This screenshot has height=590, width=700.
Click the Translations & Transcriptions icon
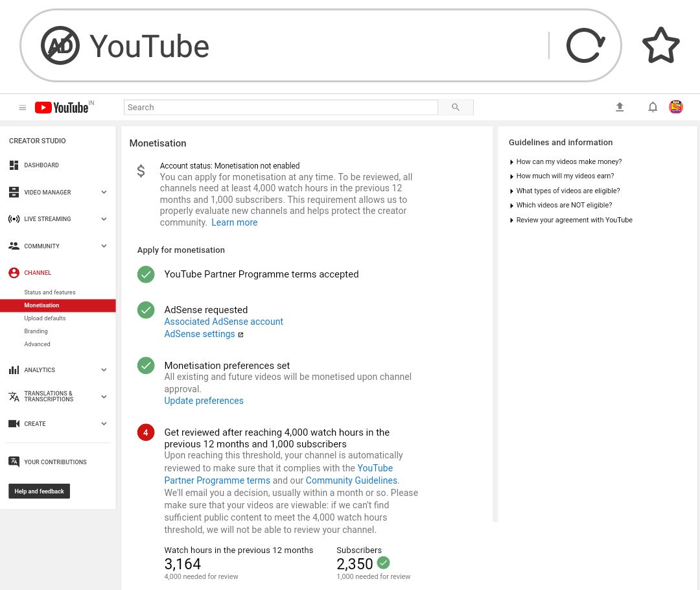pos(14,397)
